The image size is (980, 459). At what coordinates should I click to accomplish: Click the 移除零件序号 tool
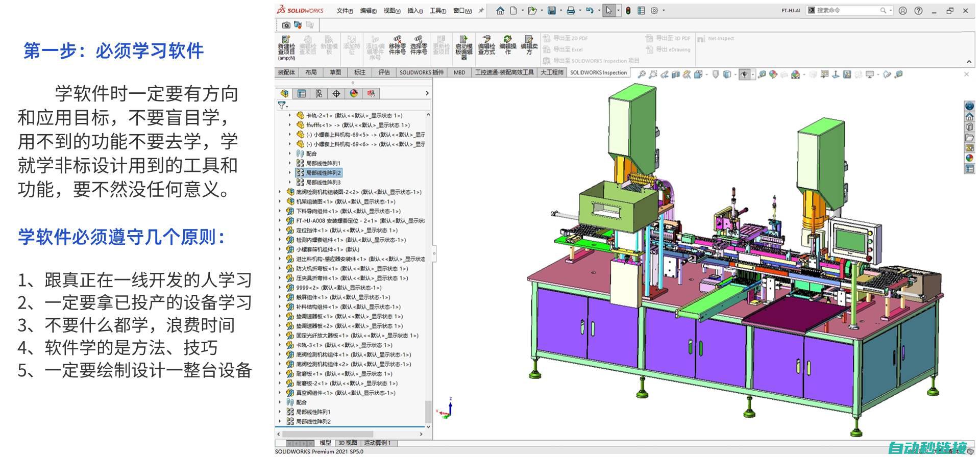397,45
